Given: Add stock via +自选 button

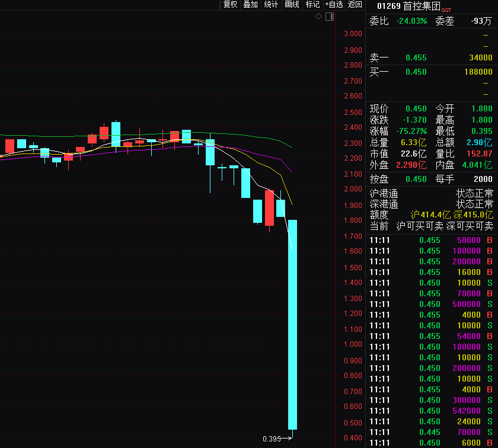Looking at the screenshot, I should [334, 5].
